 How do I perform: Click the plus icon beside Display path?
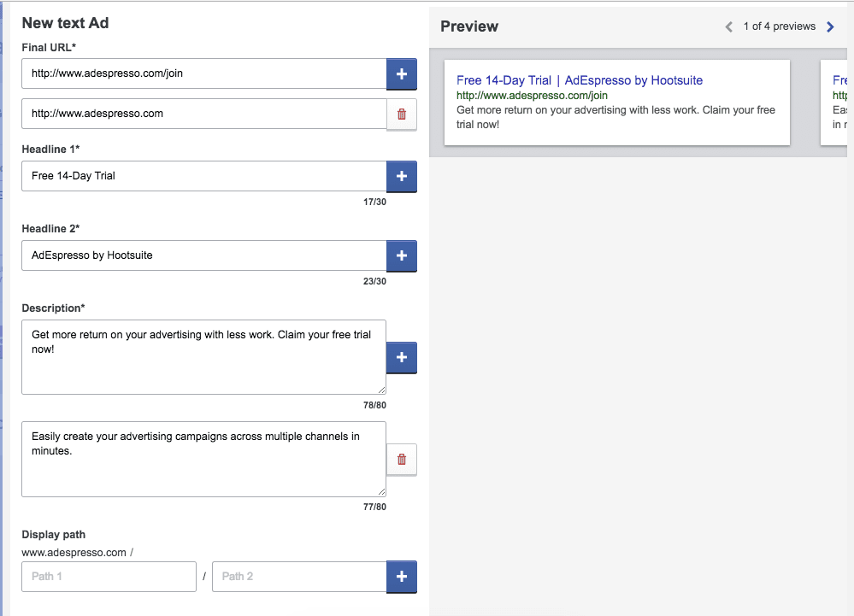tap(401, 577)
